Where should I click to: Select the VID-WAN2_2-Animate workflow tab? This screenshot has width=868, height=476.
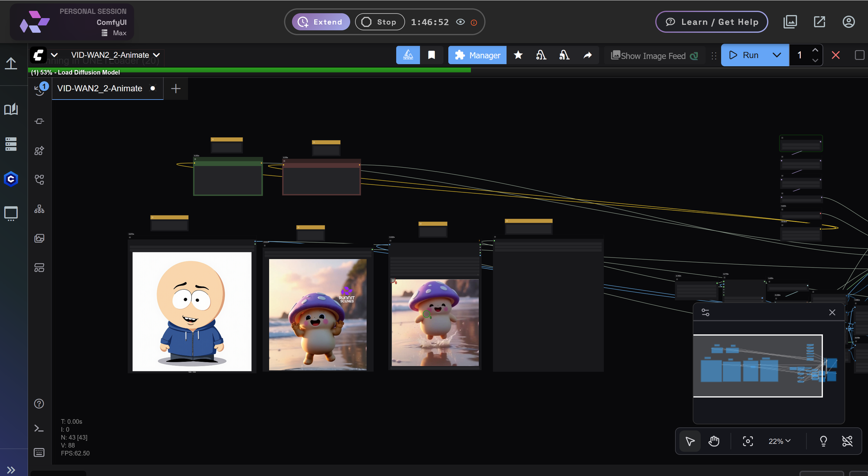click(x=100, y=89)
